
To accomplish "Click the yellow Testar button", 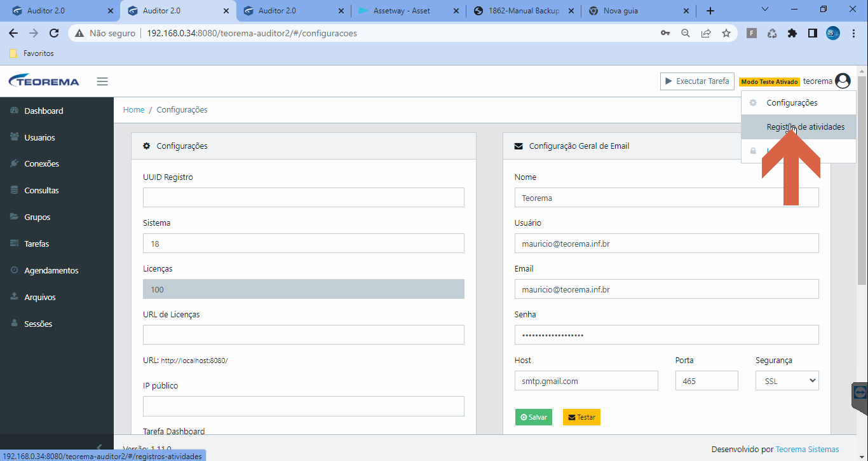I will tap(581, 417).
